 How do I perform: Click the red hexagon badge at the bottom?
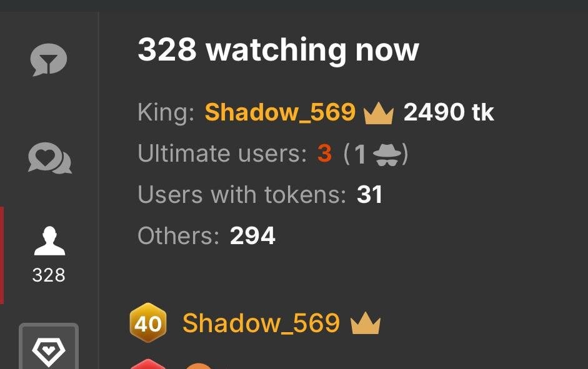[148, 364]
